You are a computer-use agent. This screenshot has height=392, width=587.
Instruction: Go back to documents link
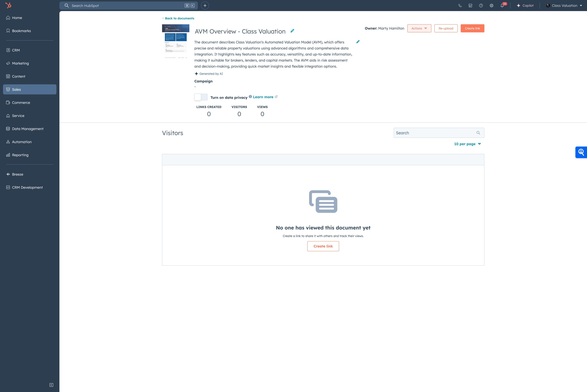[x=179, y=18]
